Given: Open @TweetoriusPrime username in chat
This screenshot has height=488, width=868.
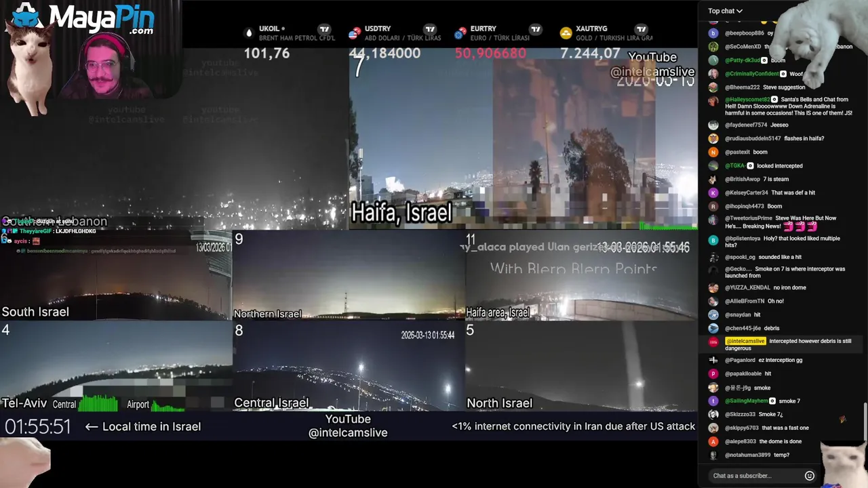Looking at the screenshot, I should 749,218.
